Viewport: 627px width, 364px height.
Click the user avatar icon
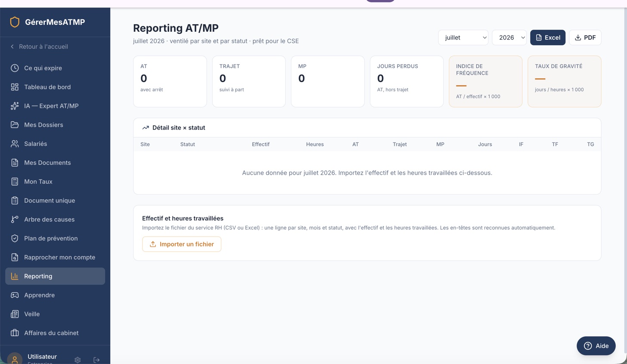(15, 359)
